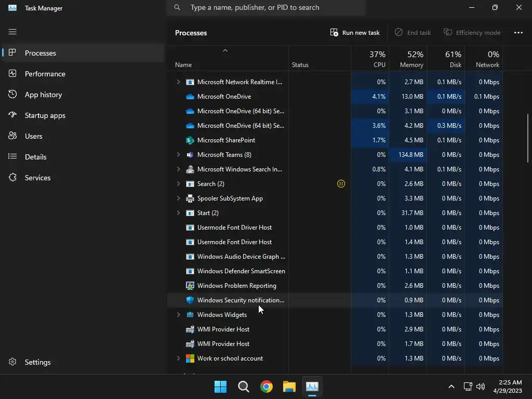Open the Details page
The image size is (532, 399).
coord(83,157)
